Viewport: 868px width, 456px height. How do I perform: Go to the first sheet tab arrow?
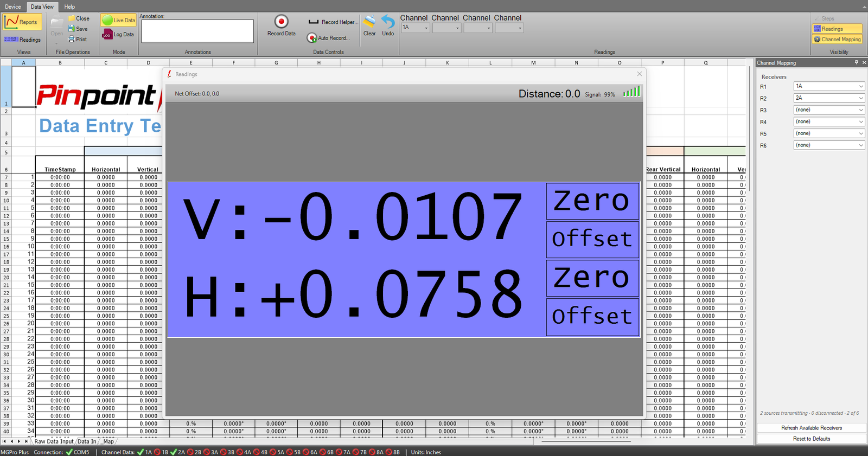(x=4, y=441)
